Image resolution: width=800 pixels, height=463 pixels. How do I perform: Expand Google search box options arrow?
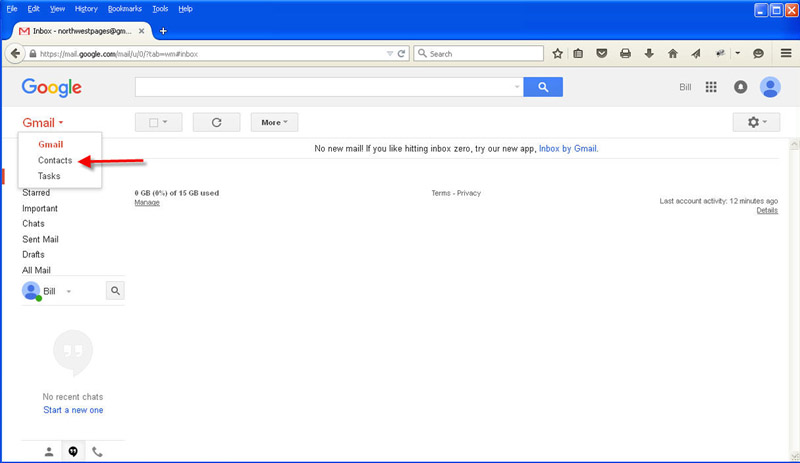(516, 87)
